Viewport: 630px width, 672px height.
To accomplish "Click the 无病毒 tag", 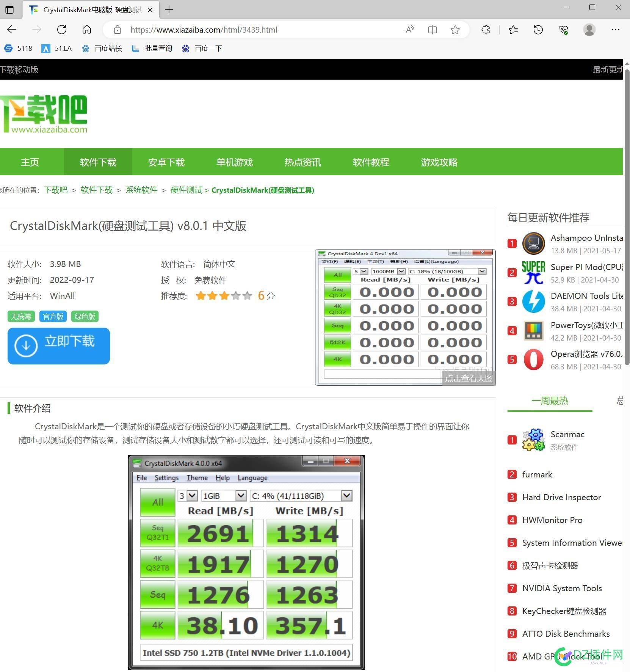I will [21, 316].
